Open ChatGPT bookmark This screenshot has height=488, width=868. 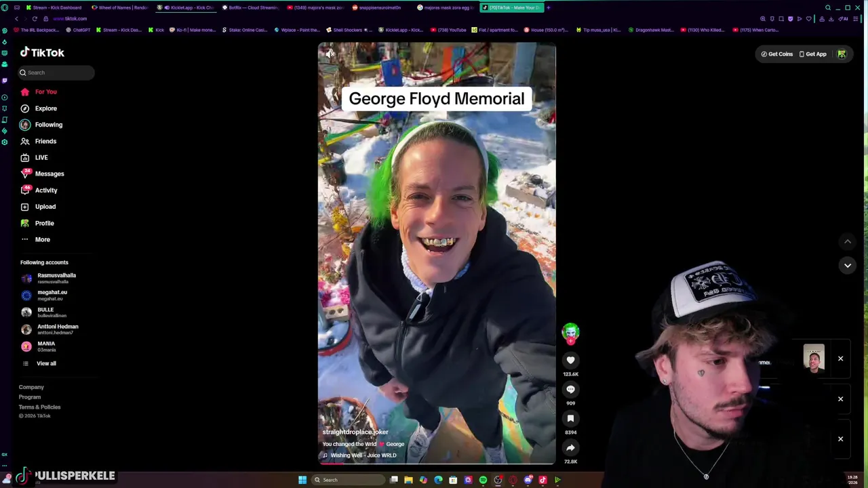pos(79,30)
